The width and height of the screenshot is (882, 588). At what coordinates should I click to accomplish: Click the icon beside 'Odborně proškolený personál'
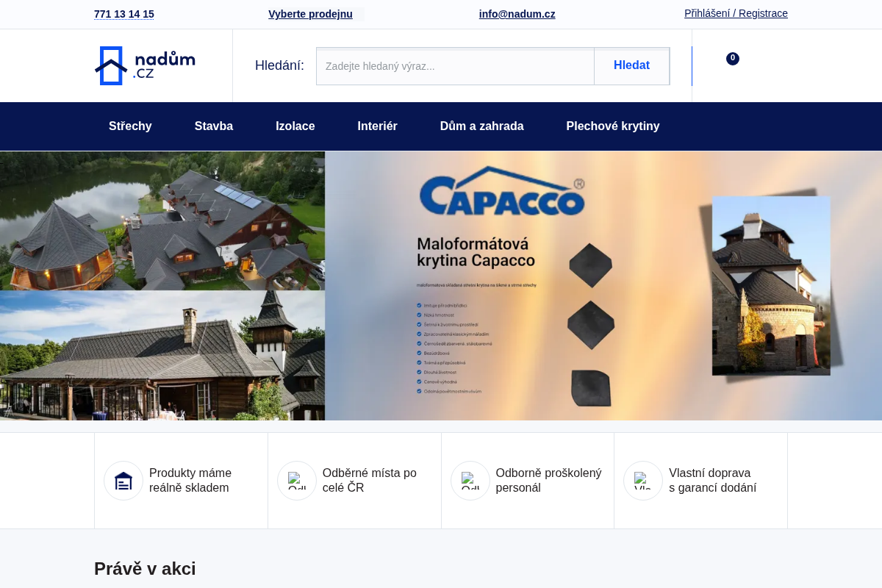click(470, 481)
